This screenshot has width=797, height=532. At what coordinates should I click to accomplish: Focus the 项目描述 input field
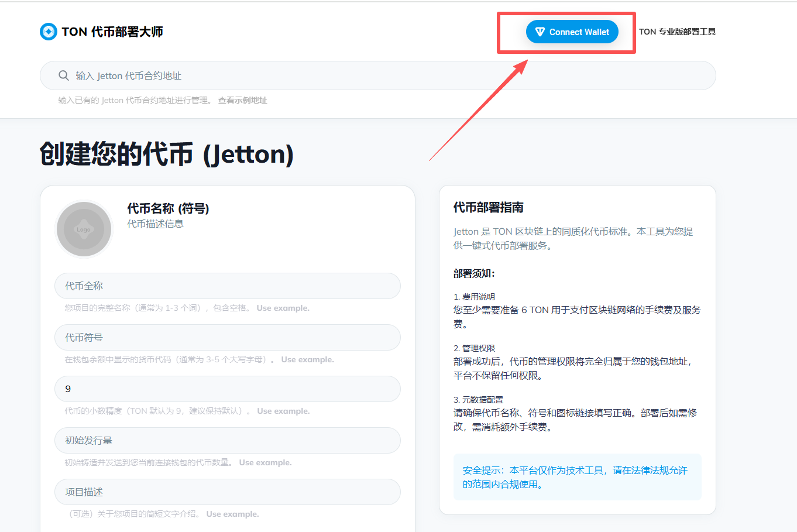click(228, 492)
